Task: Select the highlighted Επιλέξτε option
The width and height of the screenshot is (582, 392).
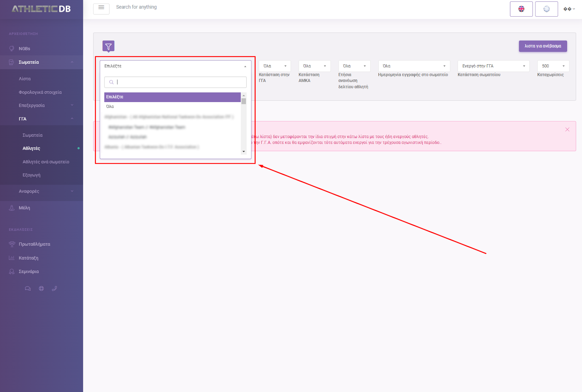Action: click(x=172, y=97)
